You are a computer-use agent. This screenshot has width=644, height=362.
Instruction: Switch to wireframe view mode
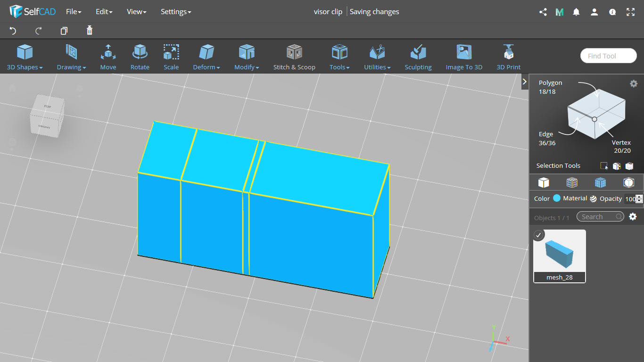pyautogui.click(x=572, y=182)
